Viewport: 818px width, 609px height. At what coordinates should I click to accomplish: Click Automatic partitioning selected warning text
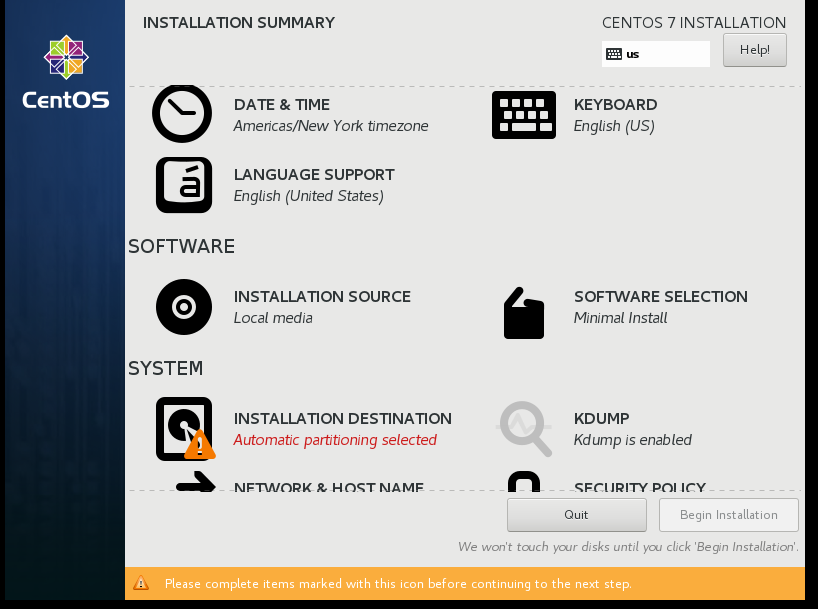pyautogui.click(x=335, y=440)
